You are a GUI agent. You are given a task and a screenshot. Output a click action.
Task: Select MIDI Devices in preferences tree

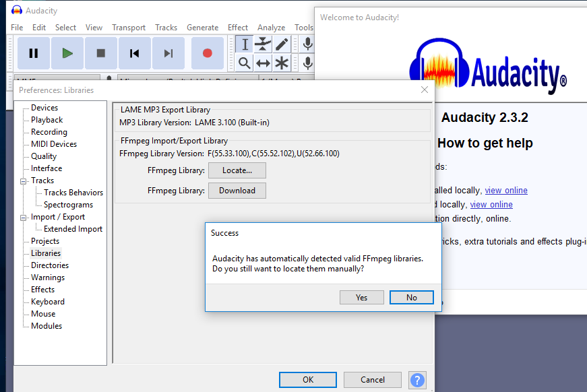click(54, 144)
